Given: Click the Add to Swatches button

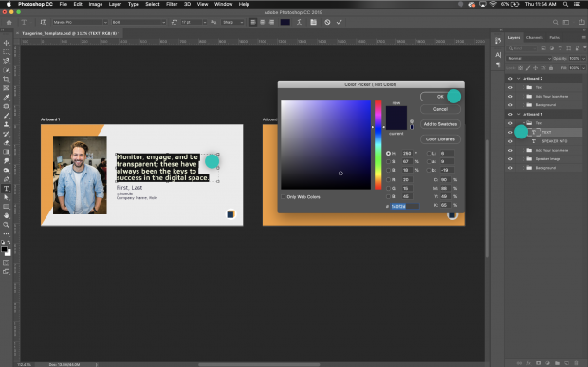Looking at the screenshot, I should point(440,124).
